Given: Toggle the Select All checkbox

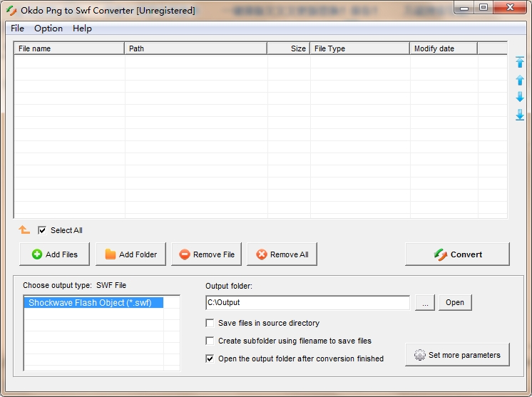Looking at the screenshot, I should [42, 230].
